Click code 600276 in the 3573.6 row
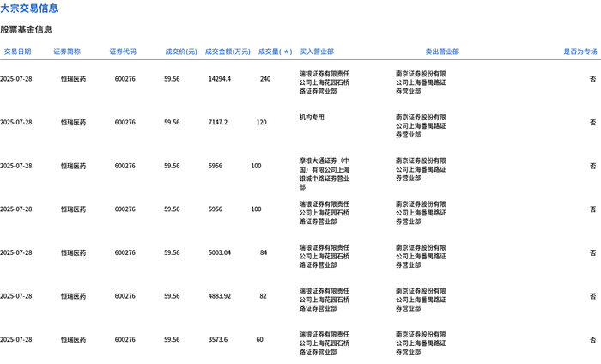Image resolution: width=601 pixels, height=364 pixels. (x=125, y=339)
